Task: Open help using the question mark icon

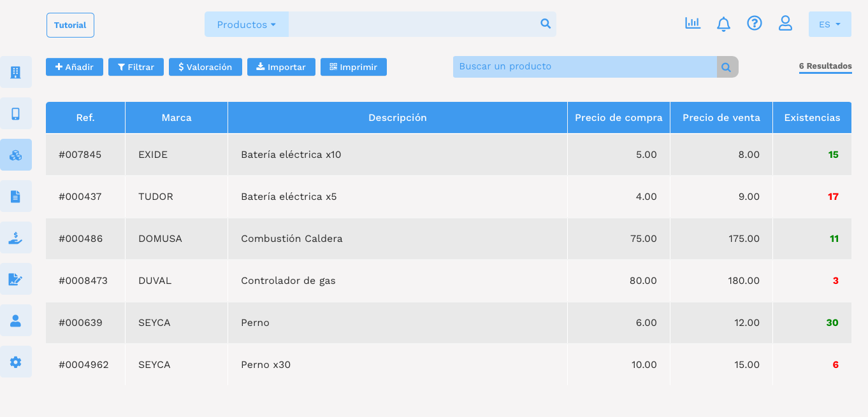Action: [755, 23]
